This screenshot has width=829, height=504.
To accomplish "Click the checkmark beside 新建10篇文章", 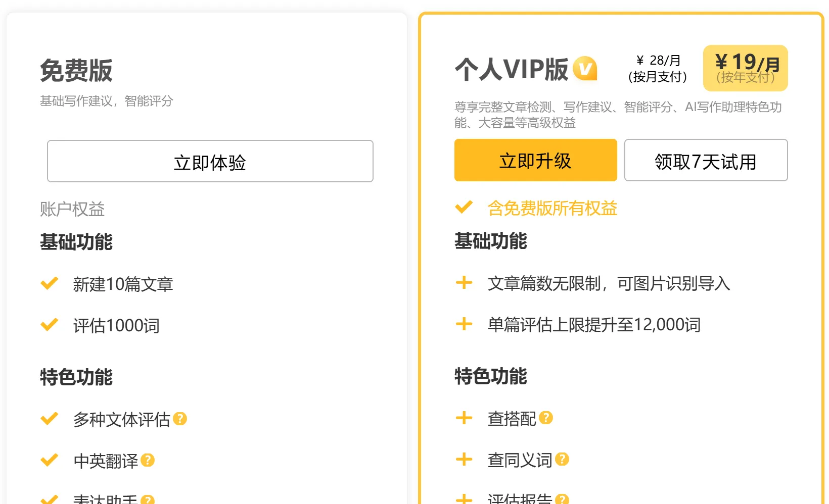I will pyautogui.click(x=49, y=283).
